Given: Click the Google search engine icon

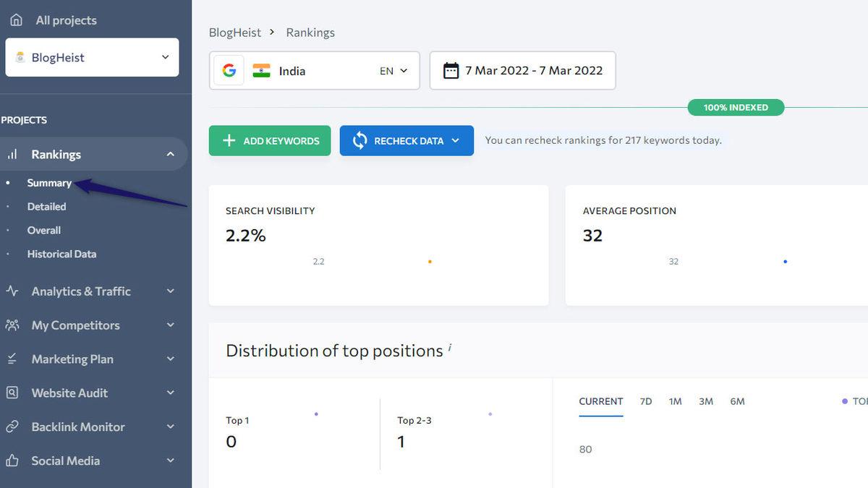Looking at the screenshot, I should click(x=229, y=71).
